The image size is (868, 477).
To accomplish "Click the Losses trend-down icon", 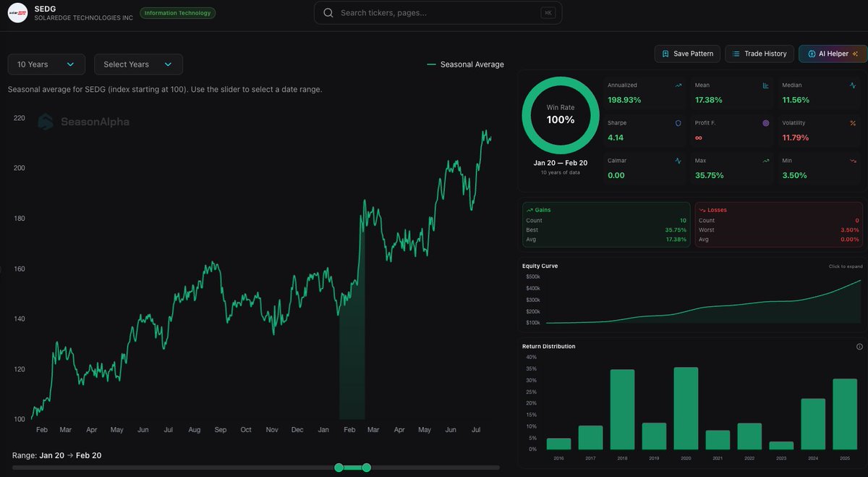I will point(702,210).
